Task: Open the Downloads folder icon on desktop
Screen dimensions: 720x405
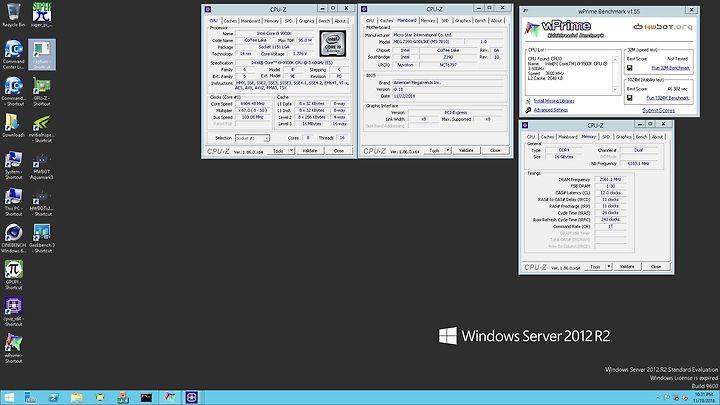Action: point(13,125)
